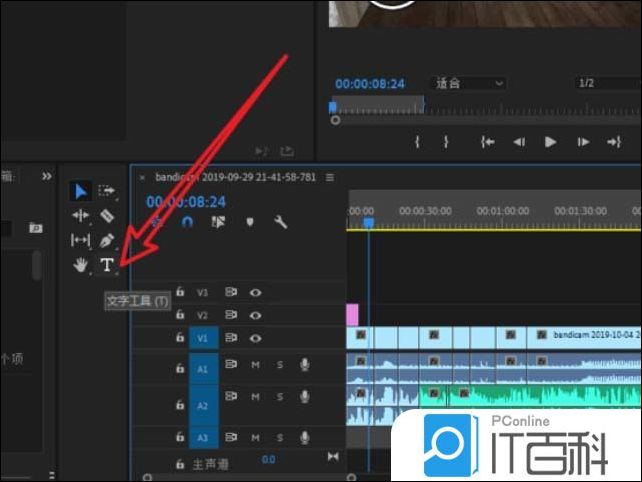Image resolution: width=642 pixels, height=482 pixels.
Task: Pick the Ripple Edit tool
Action: tap(80, 215)
